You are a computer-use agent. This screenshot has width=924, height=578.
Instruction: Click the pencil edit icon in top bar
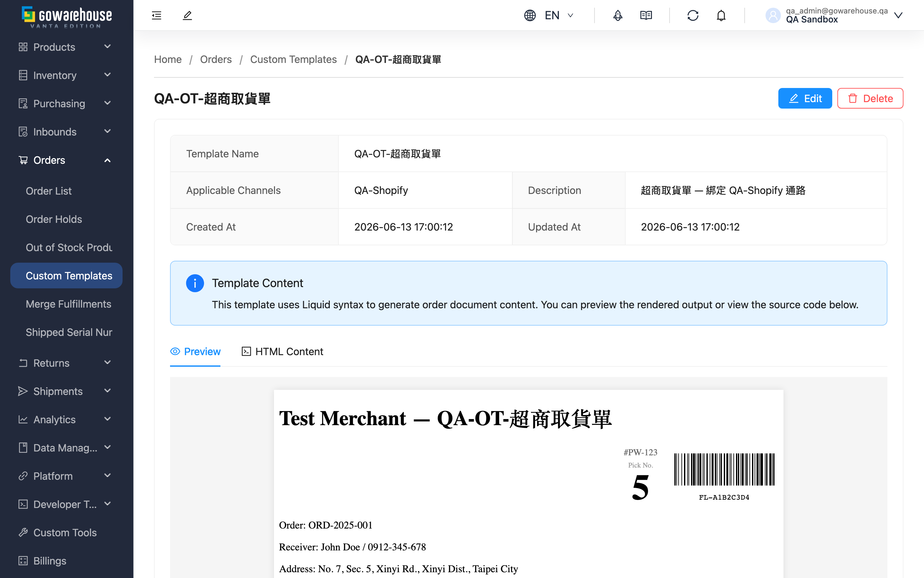point(187,15)
